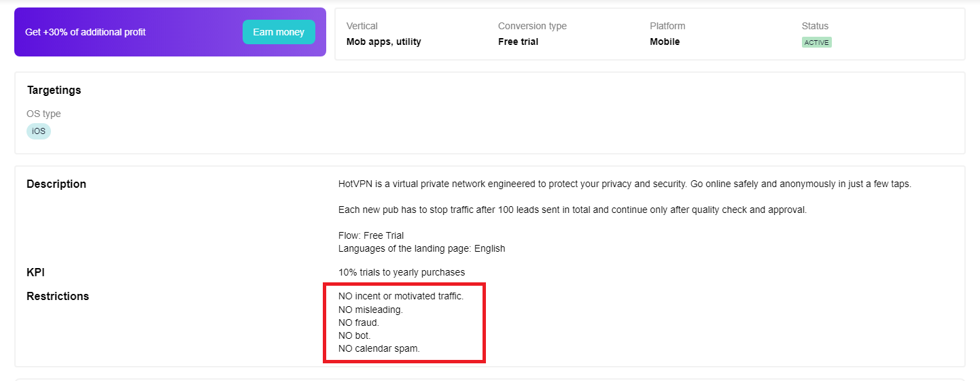Screen dimensions: 980x381
Task: Click the Free trial conversion type value
Action: pos(518,42)
